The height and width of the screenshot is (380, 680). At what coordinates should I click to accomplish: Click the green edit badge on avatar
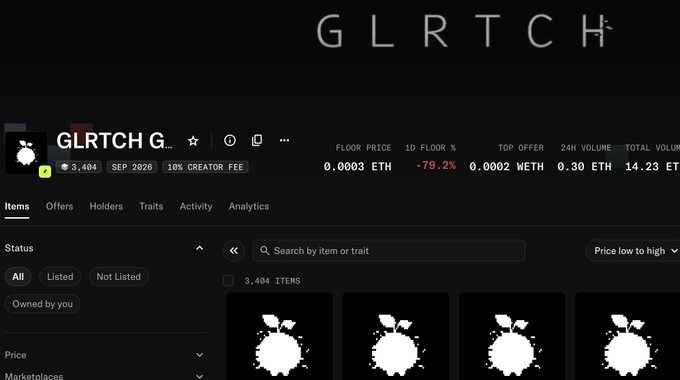[45, 172]
